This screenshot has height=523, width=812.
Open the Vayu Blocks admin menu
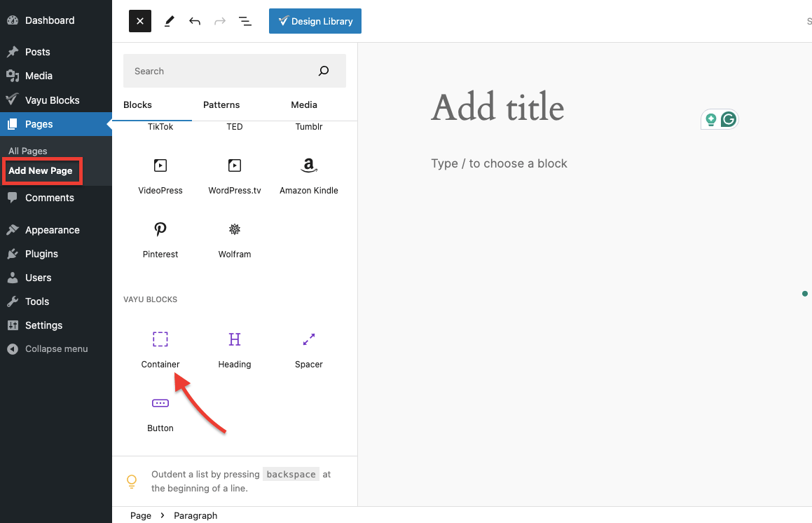tap(52, 100)
